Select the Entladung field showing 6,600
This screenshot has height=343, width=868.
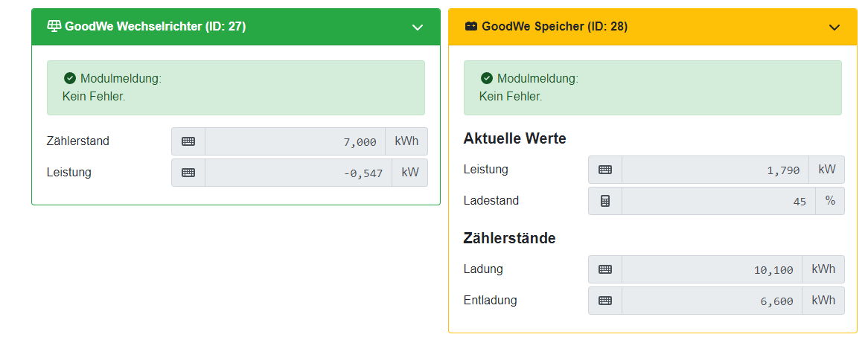(x=712, y=301)
